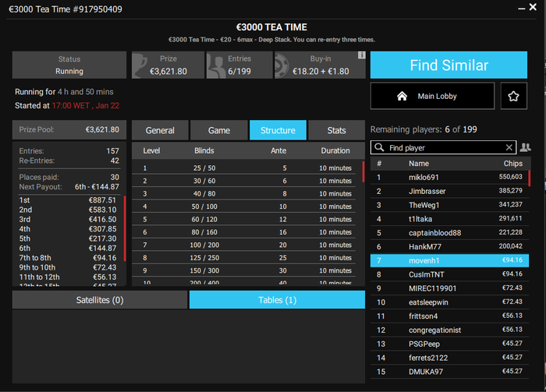The height and width of the screenshot is (392, 546).
Task: Select player frittson4
Action: tap(449, 316)
